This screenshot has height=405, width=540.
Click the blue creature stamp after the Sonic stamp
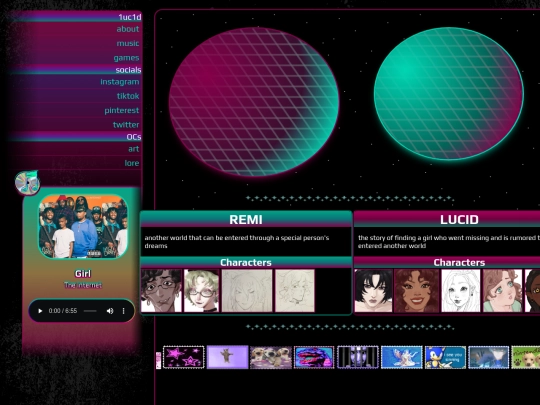click(x=489, y=357)
